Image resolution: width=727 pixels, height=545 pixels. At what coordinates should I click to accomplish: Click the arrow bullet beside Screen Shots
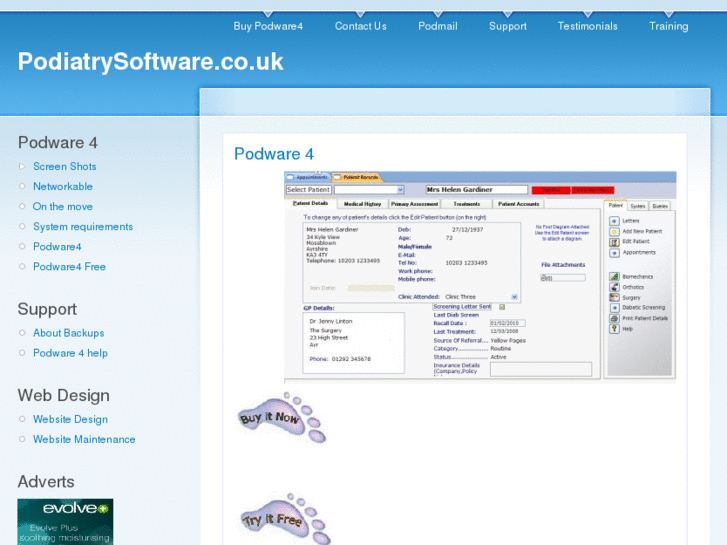(22, 167)
